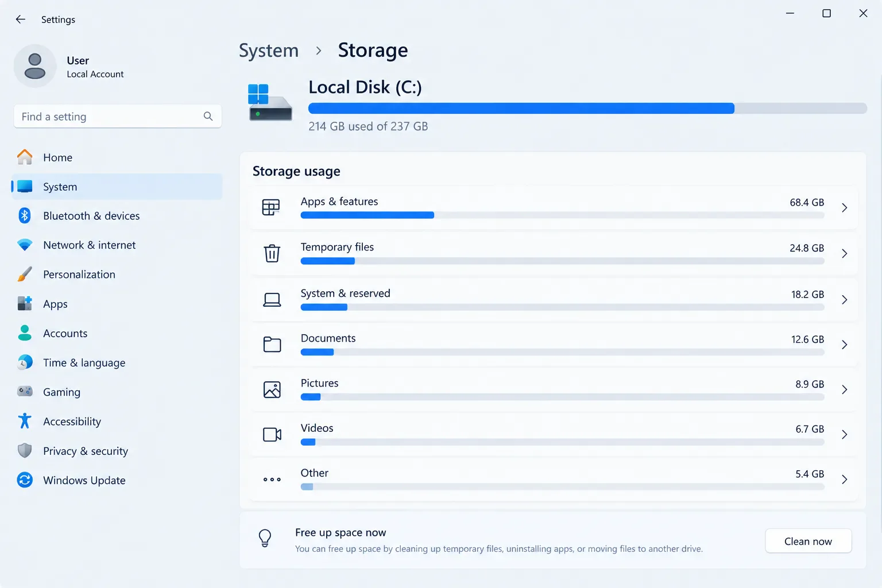This screenshot has width=882, height=588.
Task: Click the 12.6 GB Documents size
Action: (807, 339)
